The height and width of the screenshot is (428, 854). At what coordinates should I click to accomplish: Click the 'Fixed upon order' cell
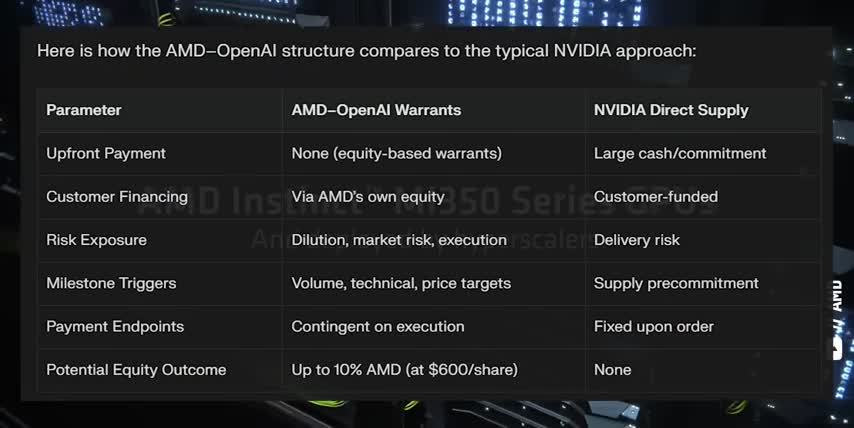tap(654, 326)
